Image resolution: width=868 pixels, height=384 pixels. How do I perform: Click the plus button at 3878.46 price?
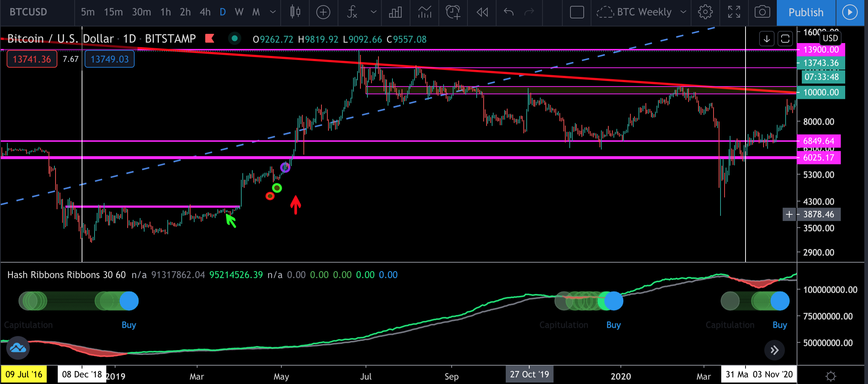tap(789, 214)
